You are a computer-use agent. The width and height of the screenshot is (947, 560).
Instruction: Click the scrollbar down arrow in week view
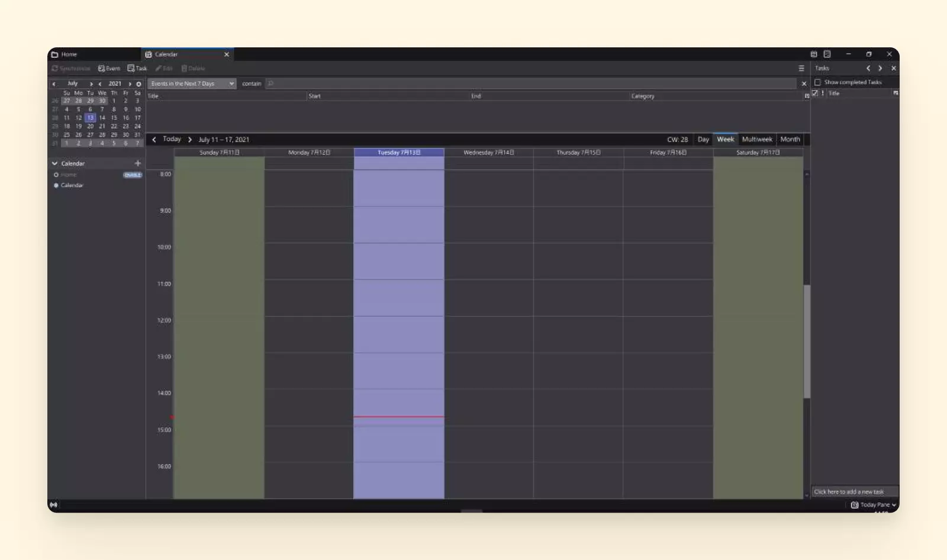807,495
